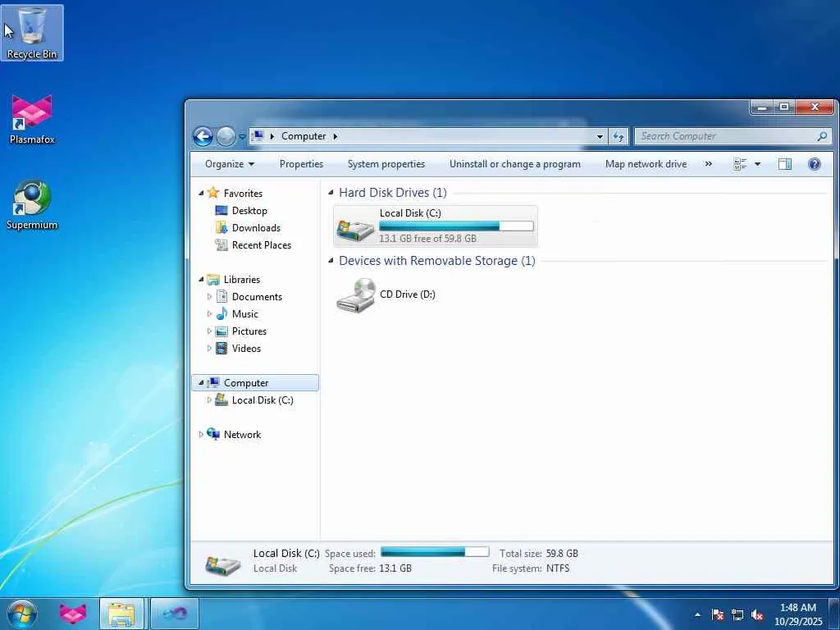840x630 pixels.
Task: Click the Computer breadcrumb in address bar
Action: click(304, 136)
